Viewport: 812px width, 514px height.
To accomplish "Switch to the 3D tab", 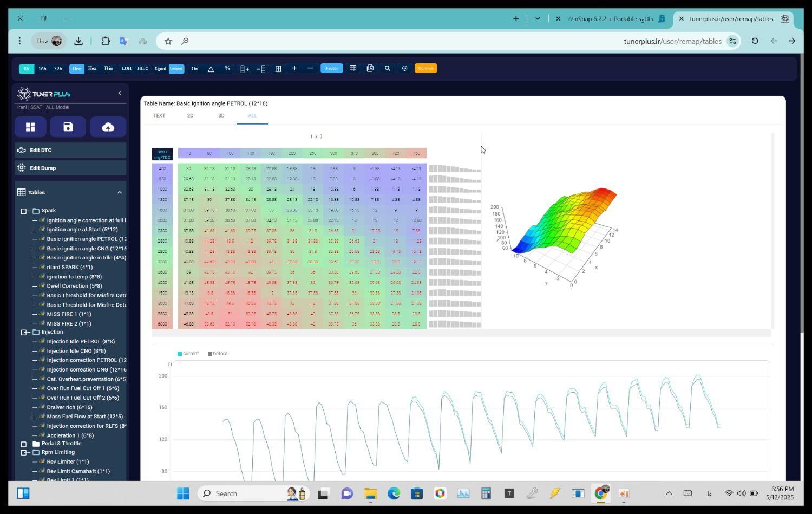I will (x=221, y=115).
